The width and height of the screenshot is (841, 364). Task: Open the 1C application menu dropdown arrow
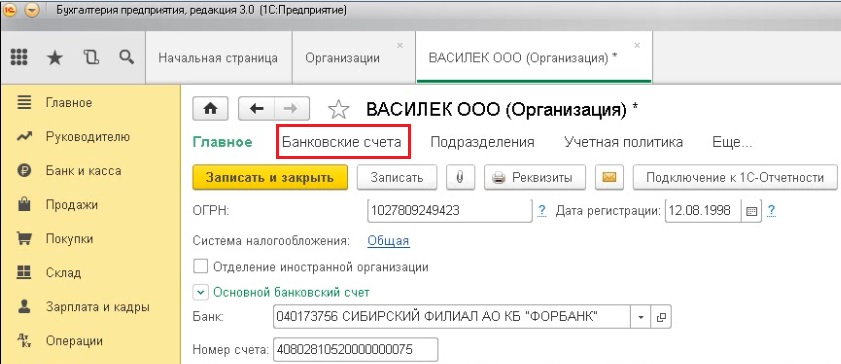(x=31, y=11)
